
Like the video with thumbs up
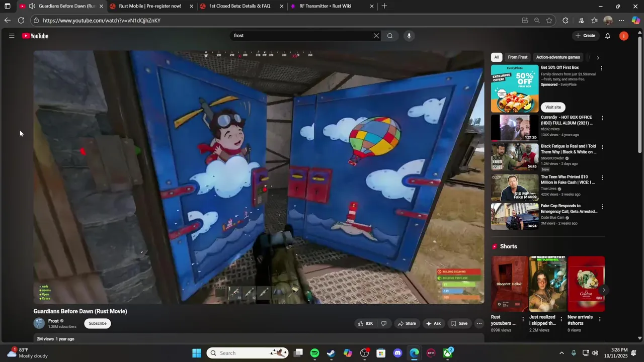coord(365,323)
